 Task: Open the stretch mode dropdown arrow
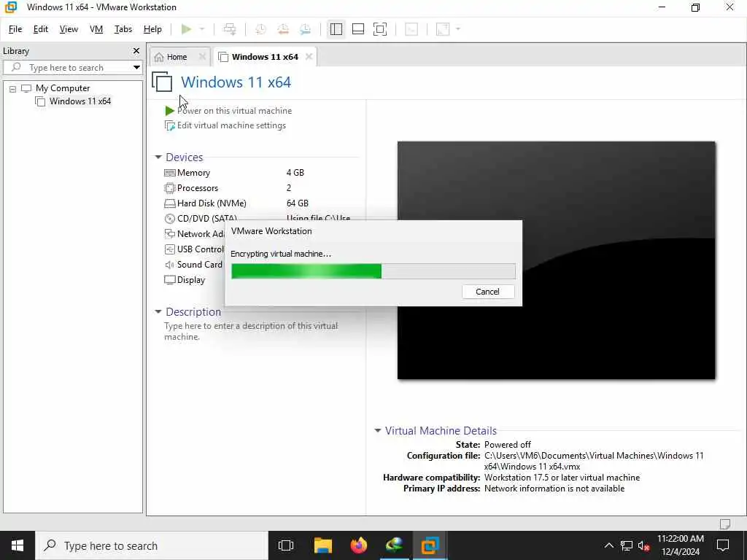click(458, 29)
